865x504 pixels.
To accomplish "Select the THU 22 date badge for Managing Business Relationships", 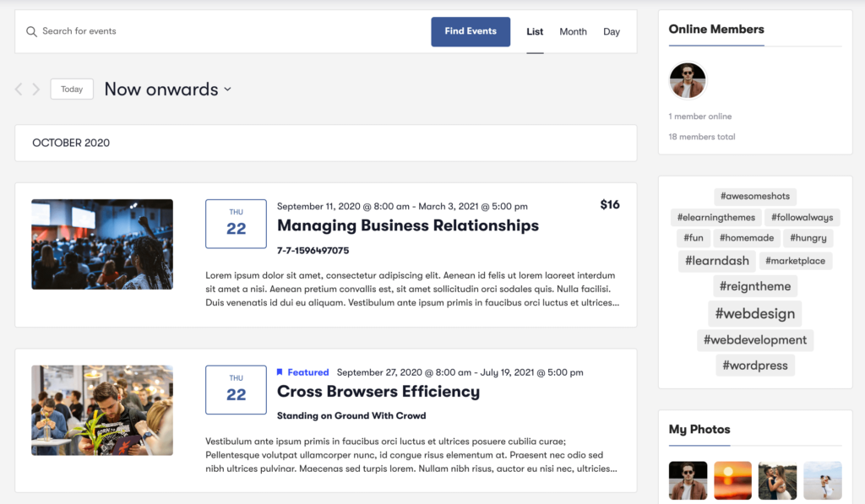I will coord(237,224).
